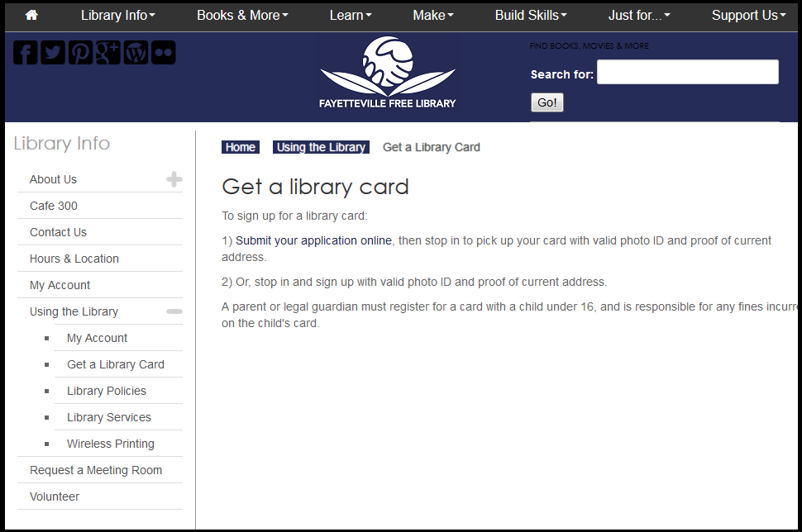Click the Flickr photo icon

(163, 53)
